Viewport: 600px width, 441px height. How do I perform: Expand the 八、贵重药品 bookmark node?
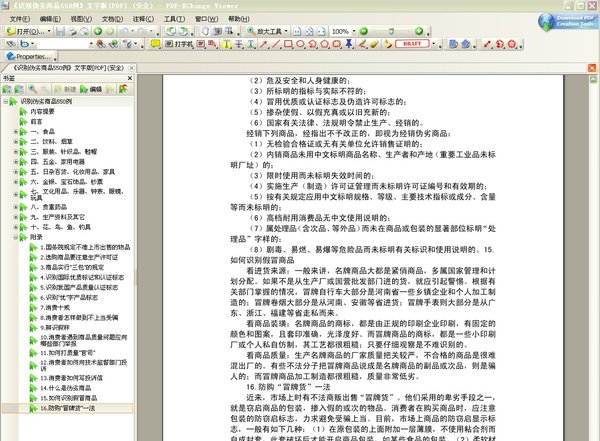point(16,207)
